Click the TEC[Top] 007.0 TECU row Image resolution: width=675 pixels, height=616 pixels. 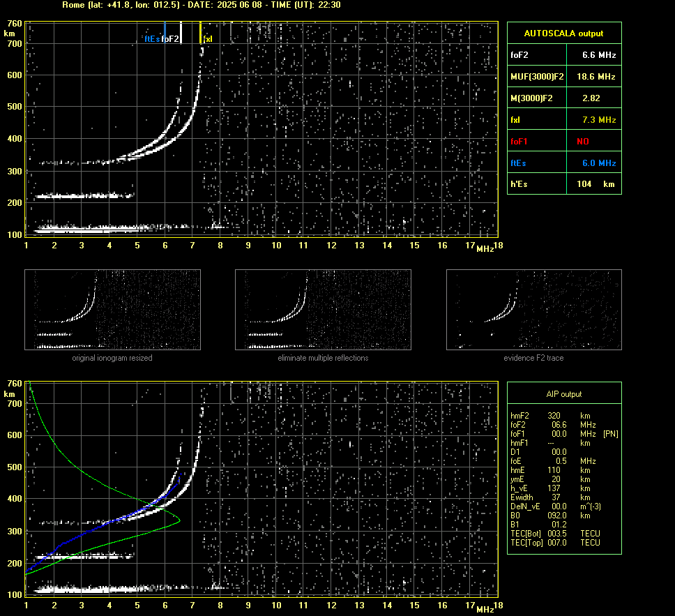tap(555, 542)
